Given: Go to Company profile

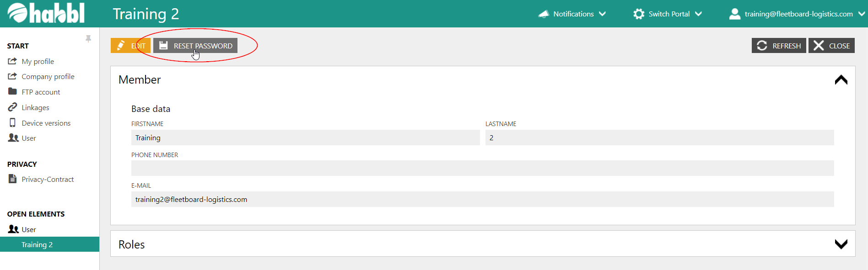Looking at the screenshot, I should coord(48,76).
